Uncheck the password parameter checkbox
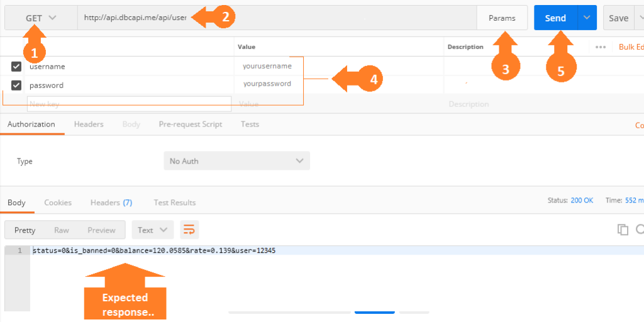 [16, 85]
